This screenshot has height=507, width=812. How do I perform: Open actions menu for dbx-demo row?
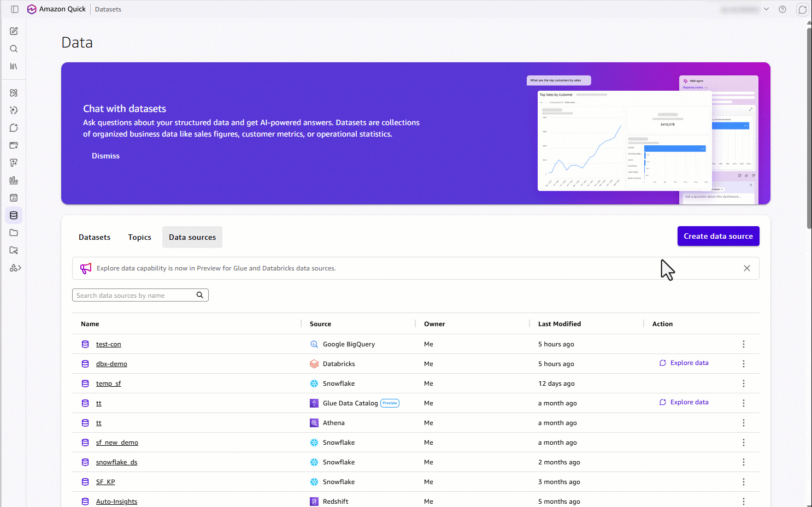[744, 364]
